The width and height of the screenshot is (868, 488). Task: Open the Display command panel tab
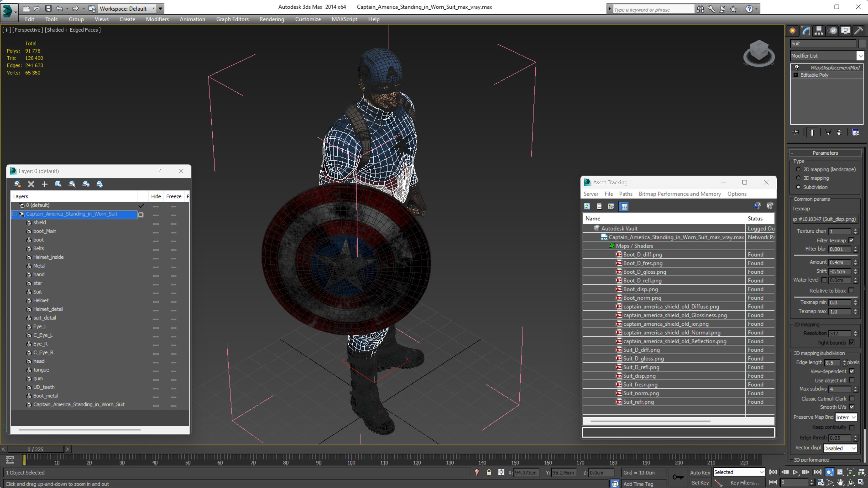[x=845, y=31]
